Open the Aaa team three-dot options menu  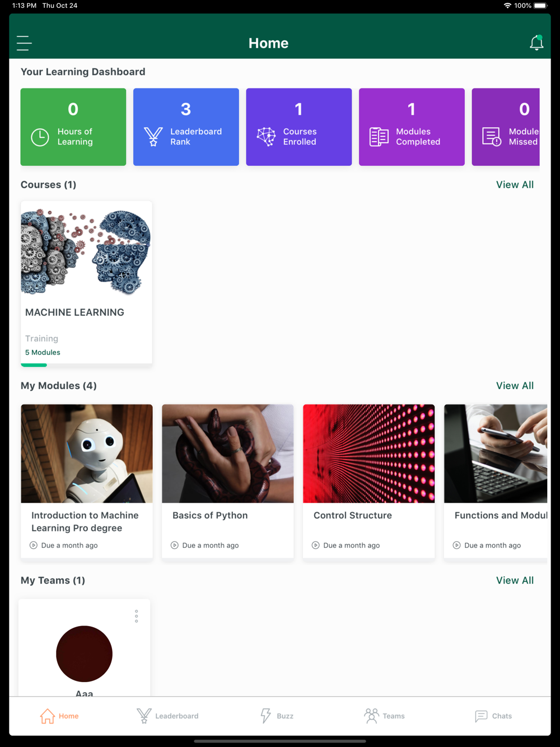pyautogui.click(x=136, y=617)
